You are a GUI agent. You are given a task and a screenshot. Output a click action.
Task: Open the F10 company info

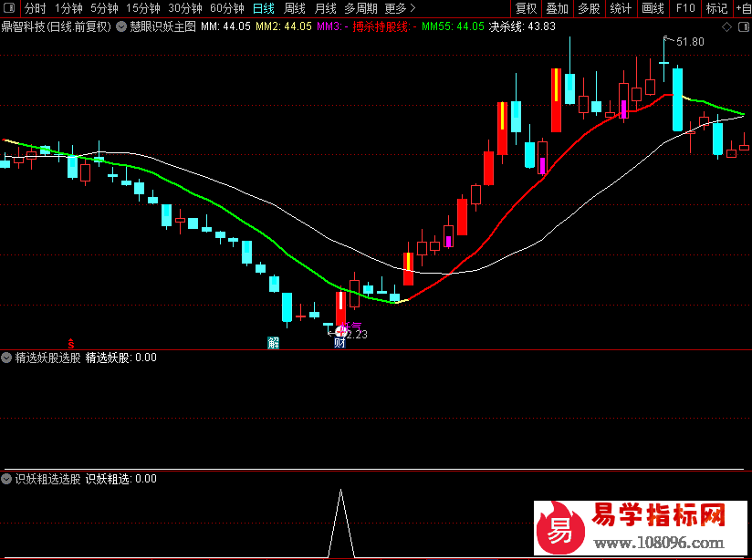pyautogui.click(x=685, y=8)
